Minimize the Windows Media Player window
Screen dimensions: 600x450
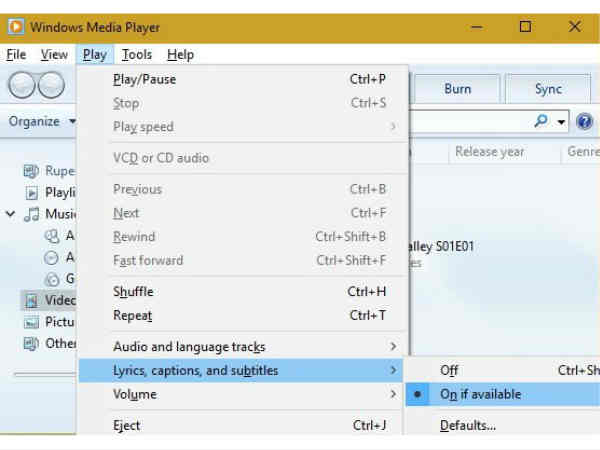pos(476,27)
